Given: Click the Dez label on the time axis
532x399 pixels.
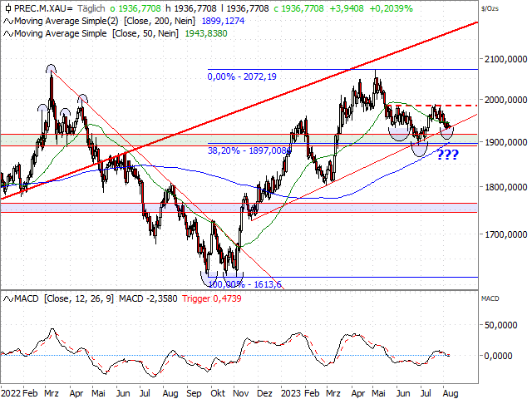Looking at the screenshot, I should 264,393.
